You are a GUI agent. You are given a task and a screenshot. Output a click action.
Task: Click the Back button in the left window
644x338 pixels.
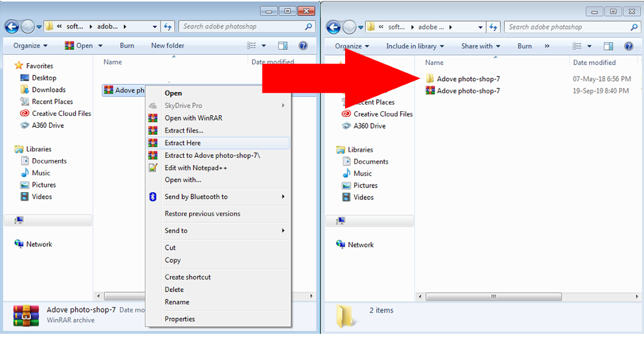pyautogui.click(x=12, y=26)
